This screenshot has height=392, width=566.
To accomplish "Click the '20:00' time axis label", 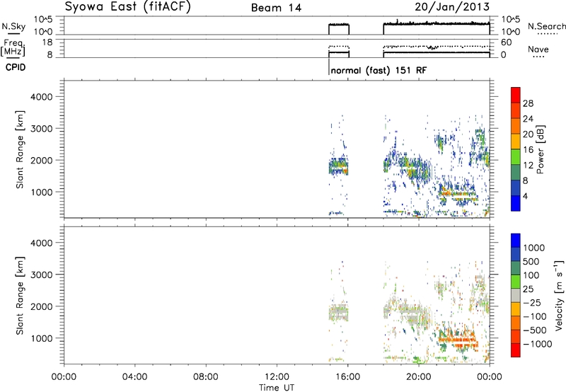I will [418, 377].
